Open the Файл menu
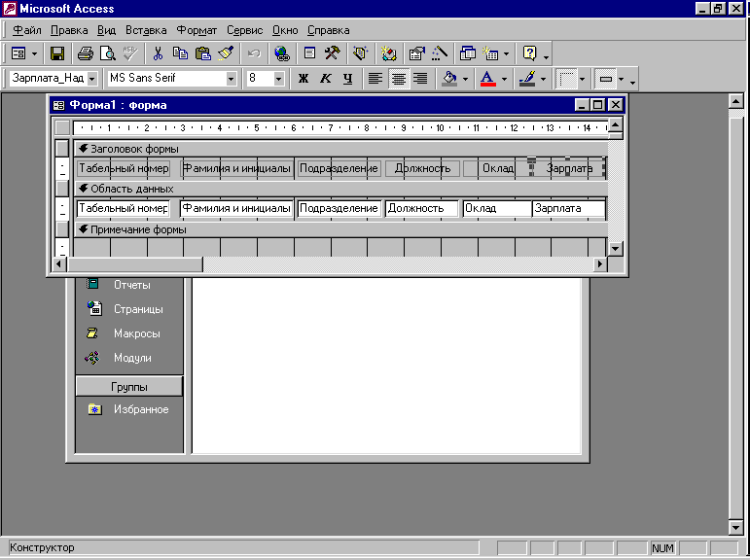The width and height of the screenshot is (750, 560). point(27,30)
